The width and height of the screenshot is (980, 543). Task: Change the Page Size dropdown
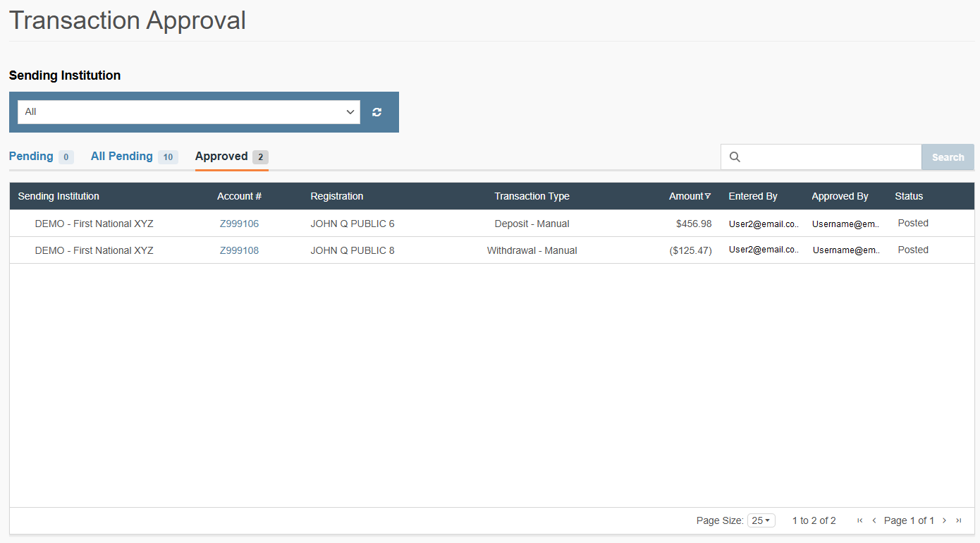[x=761, y=520]
